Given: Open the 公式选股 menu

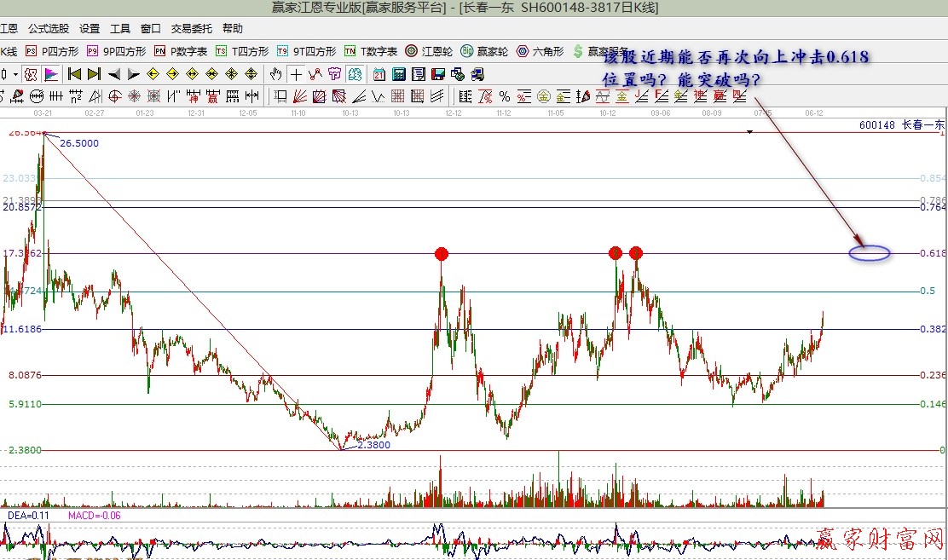Looking at the screenshot, I should coord(48,28).
